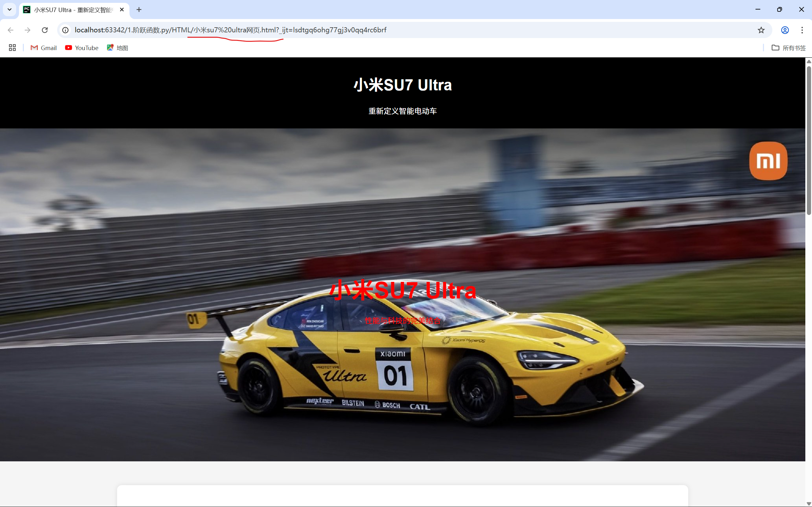The image size is (812, 507).
Task: Open the 所有书签 bookmarks folder
Action: [x=789, y=48]
